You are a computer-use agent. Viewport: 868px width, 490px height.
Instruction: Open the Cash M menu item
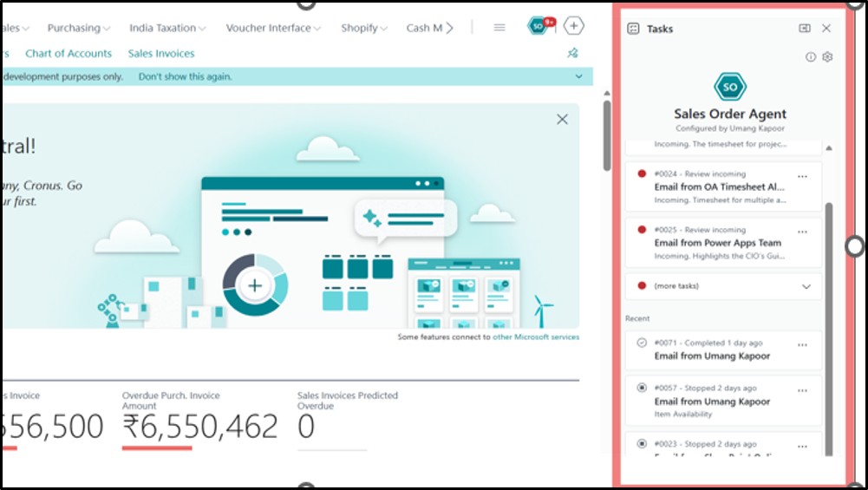coord(424,28)
